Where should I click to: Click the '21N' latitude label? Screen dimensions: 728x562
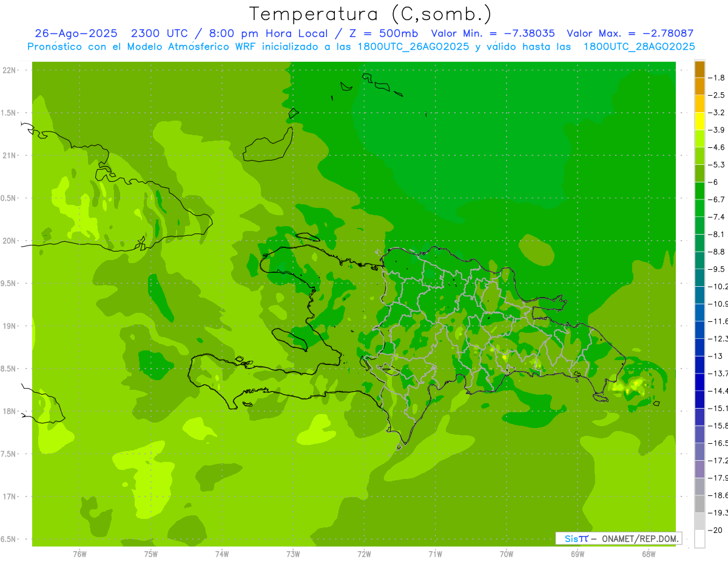click(9, 155)
